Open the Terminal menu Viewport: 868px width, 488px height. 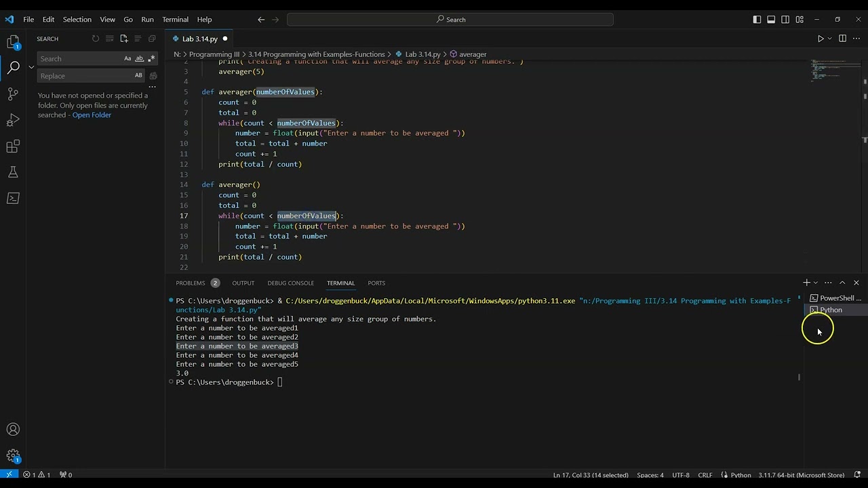175,20
